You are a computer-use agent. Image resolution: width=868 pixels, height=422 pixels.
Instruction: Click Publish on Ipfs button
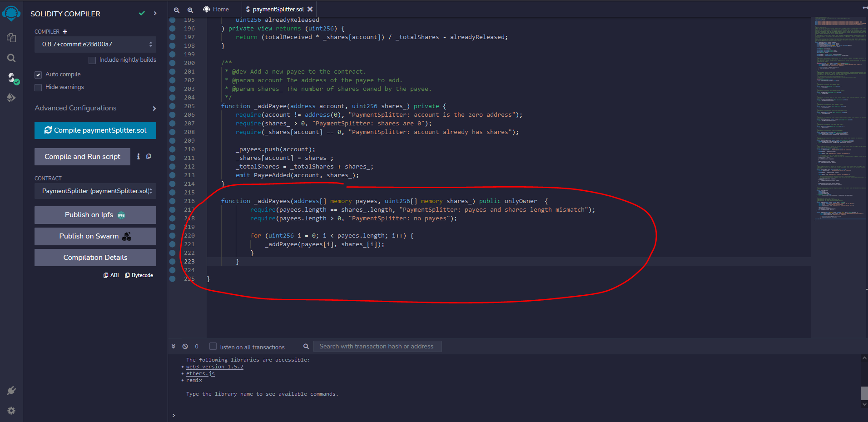pyautogui.click(x=95, y=215)
